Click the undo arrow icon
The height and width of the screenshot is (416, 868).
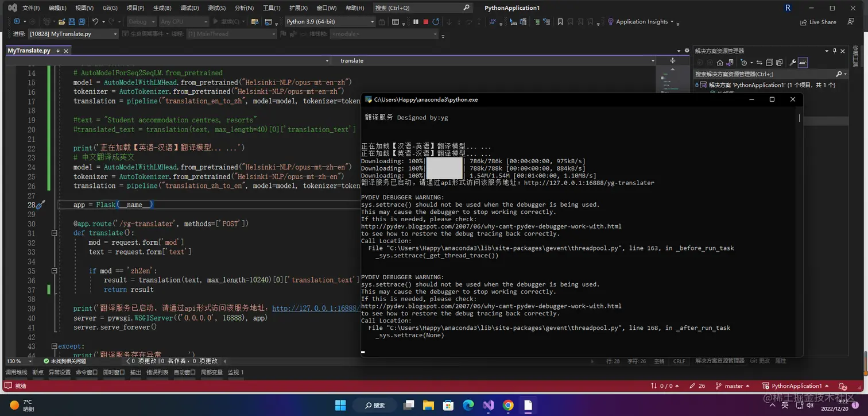point(95,21)
